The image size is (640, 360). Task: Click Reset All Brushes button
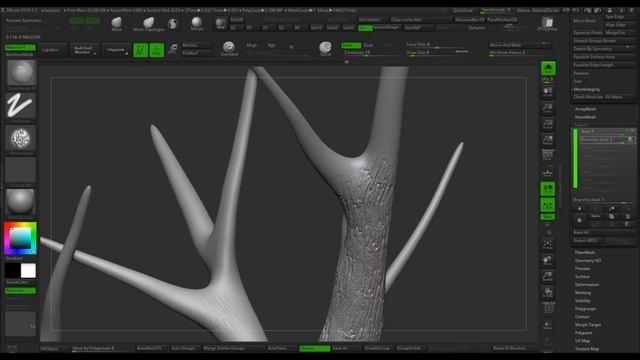pos(509,348)
